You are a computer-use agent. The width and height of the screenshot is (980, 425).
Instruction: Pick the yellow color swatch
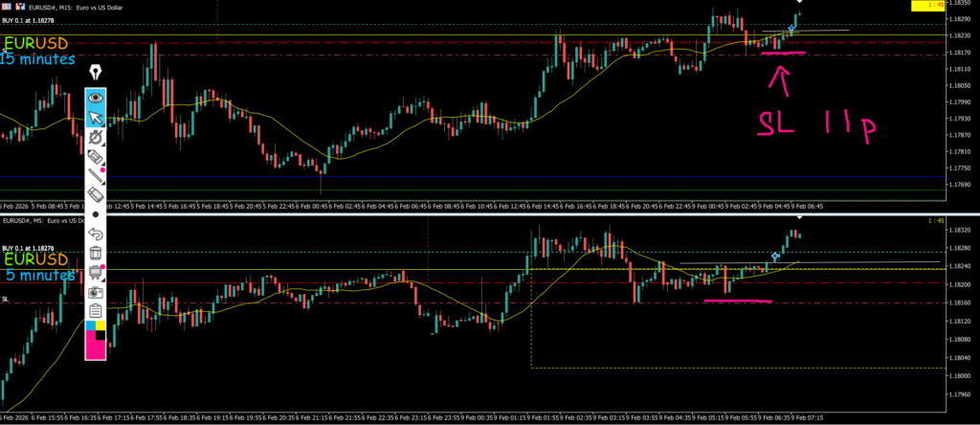pos(100,326)
